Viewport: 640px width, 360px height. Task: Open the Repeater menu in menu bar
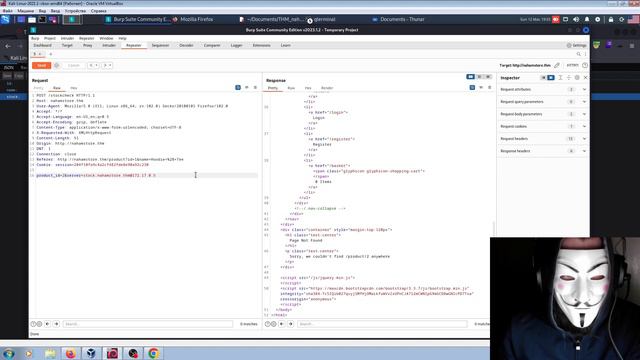tap(86, 38)
